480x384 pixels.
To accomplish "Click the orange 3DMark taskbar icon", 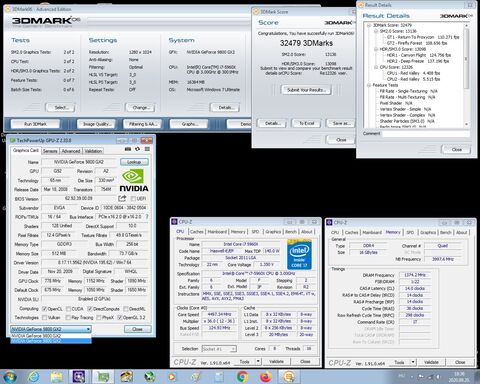I will coord(289,377).
